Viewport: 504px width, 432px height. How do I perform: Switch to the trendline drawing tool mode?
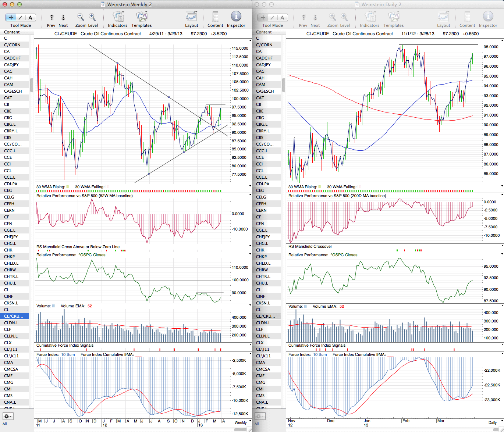(x=21, y=17)
